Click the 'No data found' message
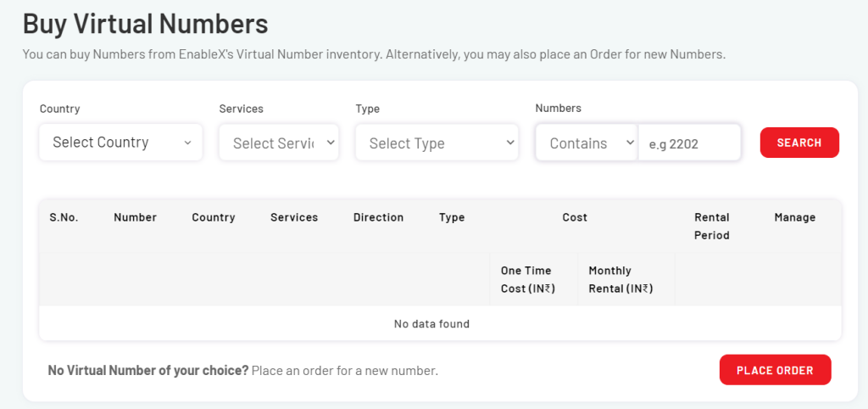The height and width of the screenshot is (409, 868). [x=431, y=323]
